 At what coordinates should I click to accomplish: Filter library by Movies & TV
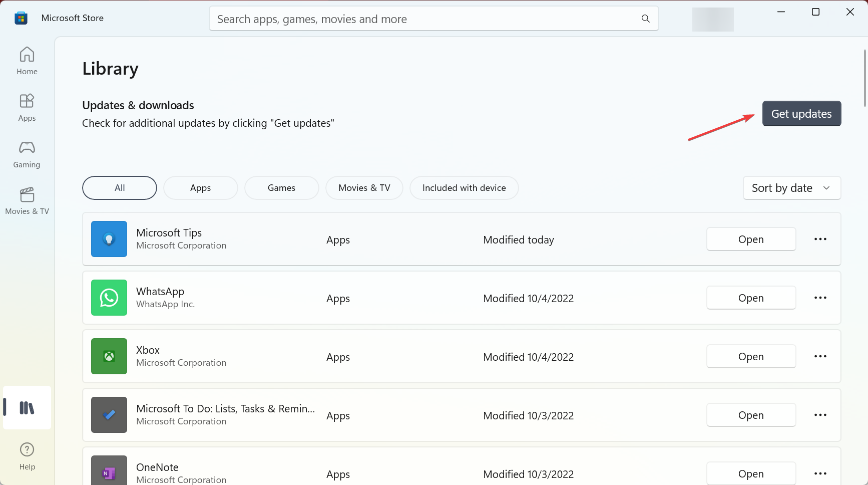pyautogui.click(x=364, y=188)
